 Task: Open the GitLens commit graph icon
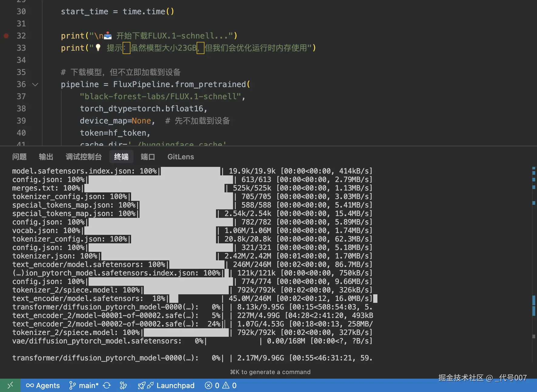pyautogui.click(x=123, y=385)
